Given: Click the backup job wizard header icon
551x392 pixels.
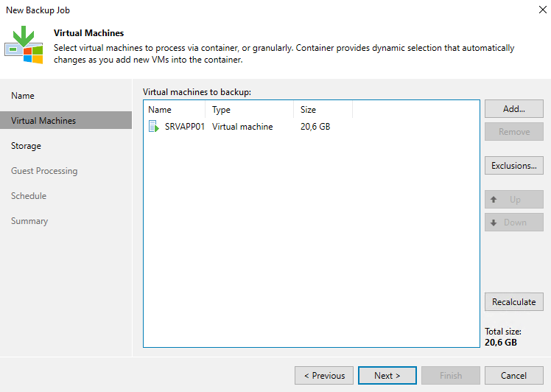Looking at the screenshot, I should pos(24,45).
